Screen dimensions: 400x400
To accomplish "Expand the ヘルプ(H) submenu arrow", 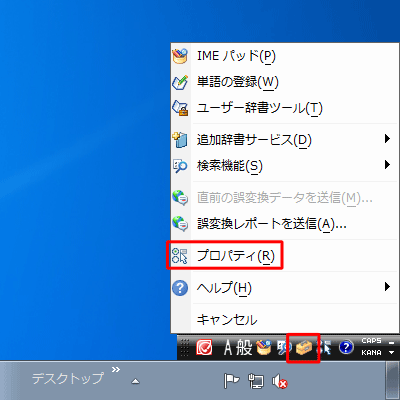I will (x=387, y=287).
